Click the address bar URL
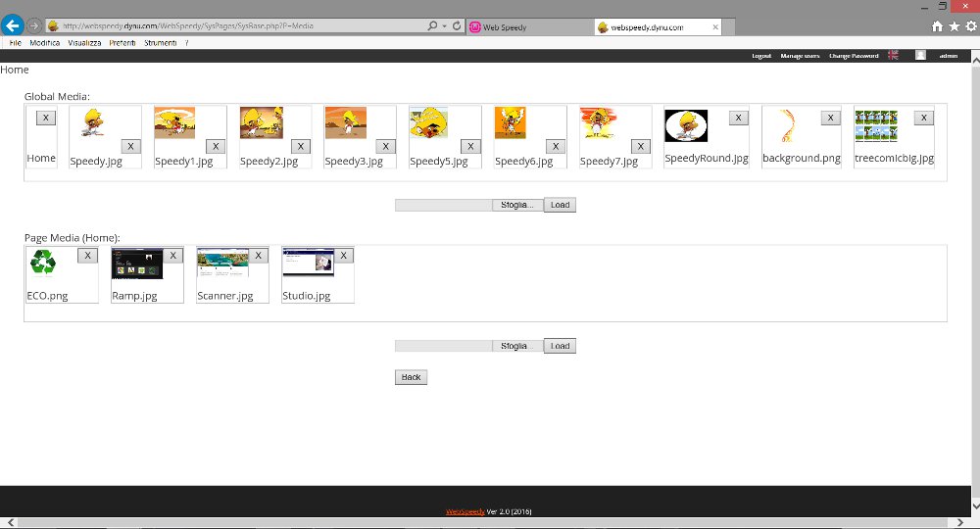Viewport: 980px width, 529px height. pos(187,26)
